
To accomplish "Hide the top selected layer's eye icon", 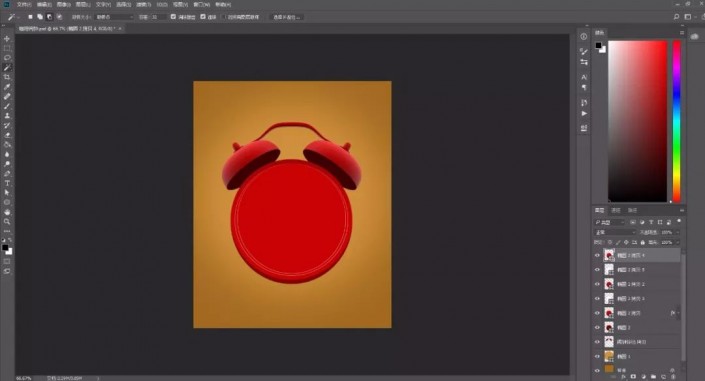I will 597,255.
